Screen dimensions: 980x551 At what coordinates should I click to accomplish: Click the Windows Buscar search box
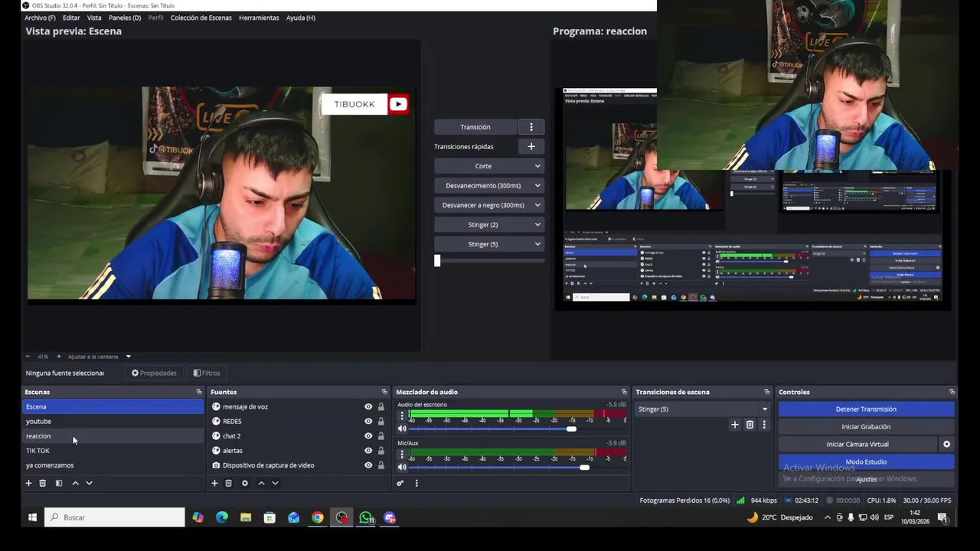[115, 517]
